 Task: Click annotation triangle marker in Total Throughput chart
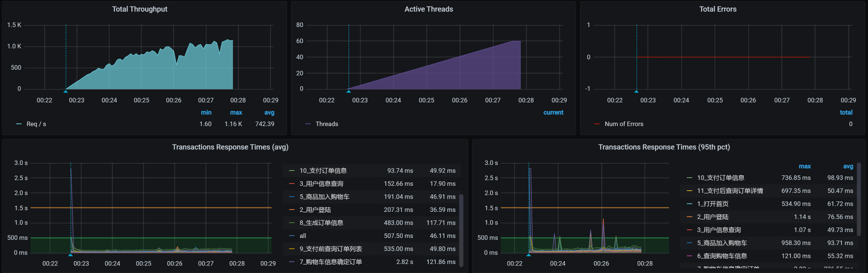point(65,91)
